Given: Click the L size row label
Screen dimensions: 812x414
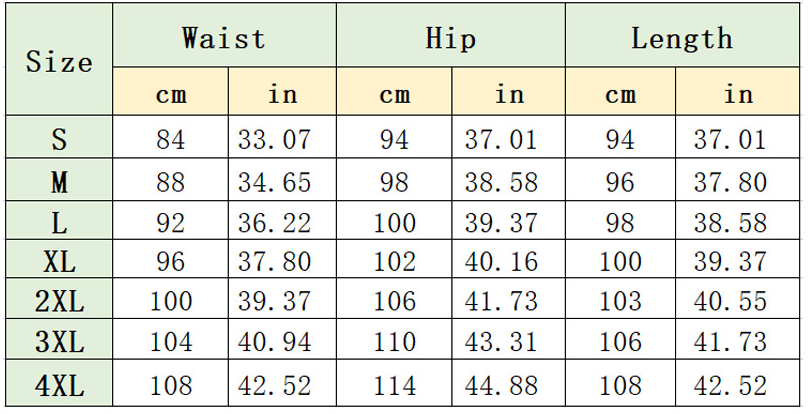Looking at the screenshot, I should coord(59,221).
